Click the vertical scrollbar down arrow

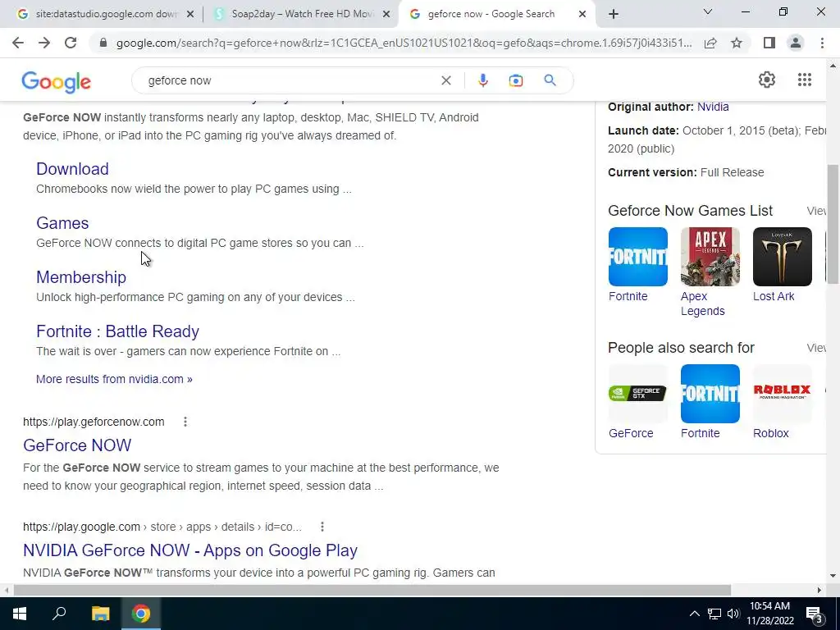(833, 576)
